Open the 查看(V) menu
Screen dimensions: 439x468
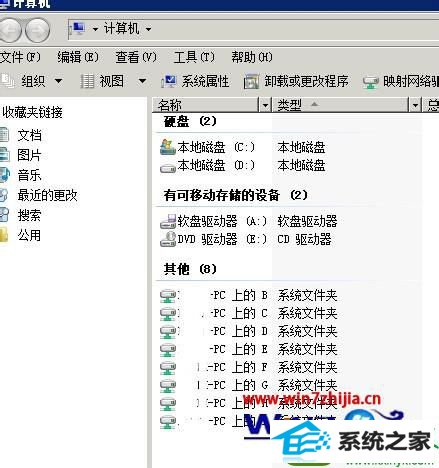(136, 57)
